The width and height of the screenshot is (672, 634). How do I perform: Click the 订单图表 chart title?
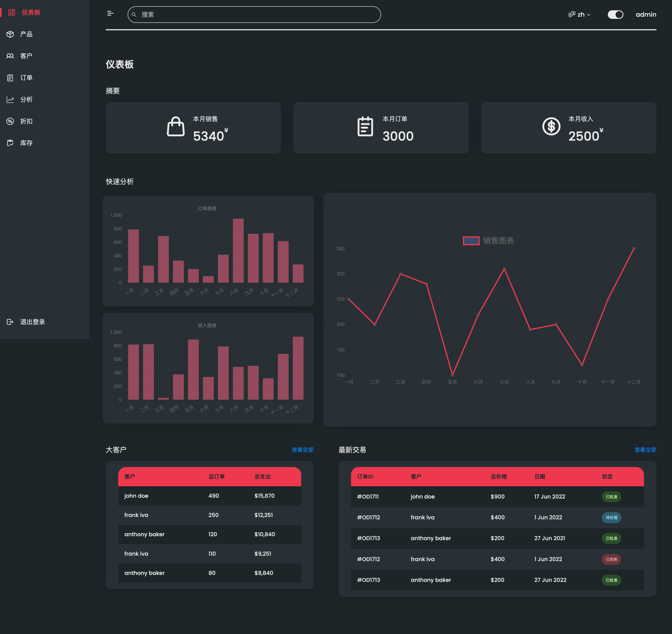click(x=207, y=209)
